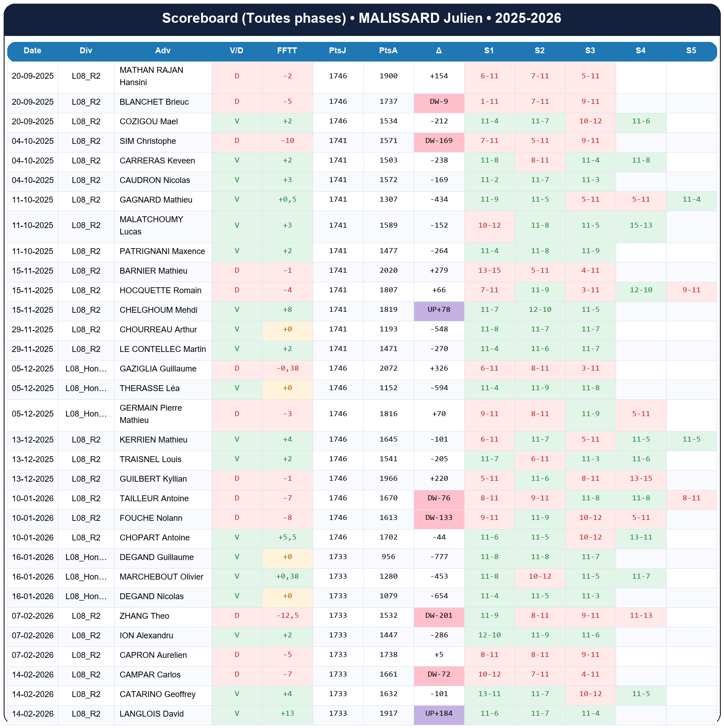This screenshot has width=724, height=728.
Task: Click the UP+78 badge for CHELGHOUM Mehdi
Action: coord(439,310)
